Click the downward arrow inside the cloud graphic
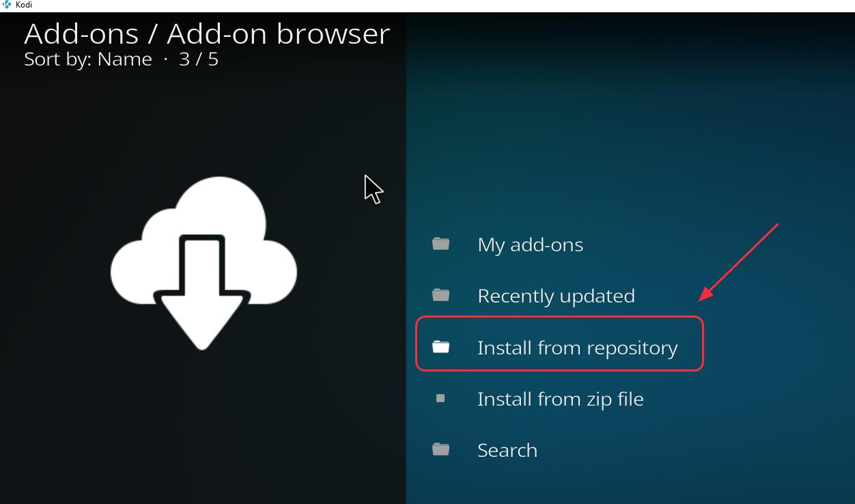855x504 pixels. tap(202, 300)
